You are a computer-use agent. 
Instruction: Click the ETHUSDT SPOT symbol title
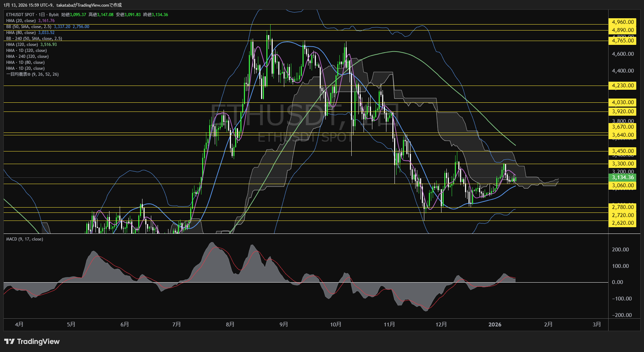[20, 15]
